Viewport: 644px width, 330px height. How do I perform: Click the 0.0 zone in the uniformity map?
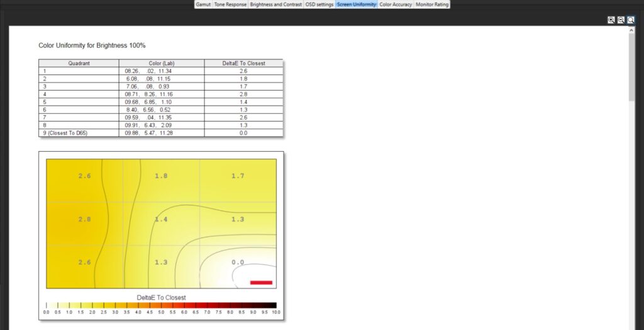(x=238, y=262)
